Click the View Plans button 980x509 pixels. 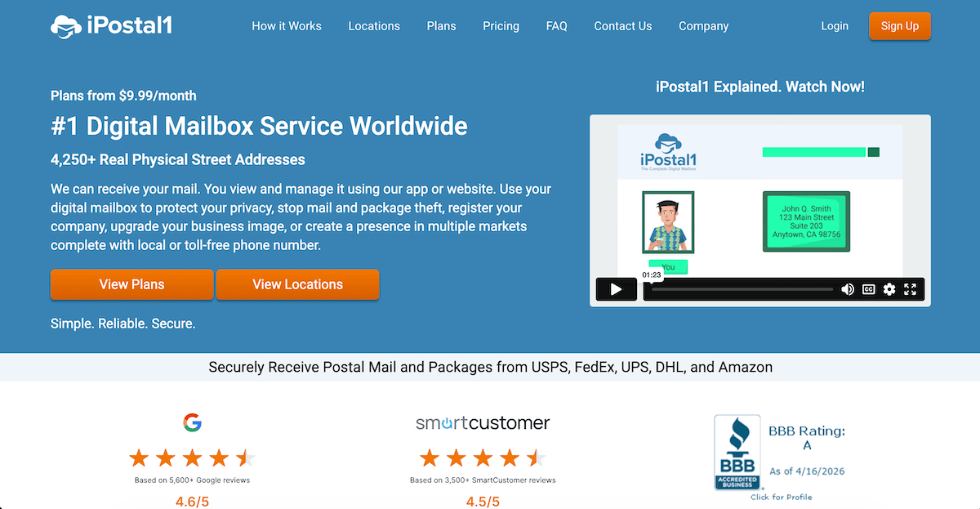132,284
